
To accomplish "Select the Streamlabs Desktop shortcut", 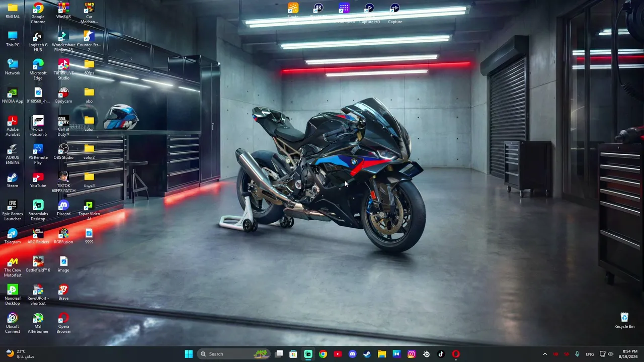I will [x=38, y=210].
